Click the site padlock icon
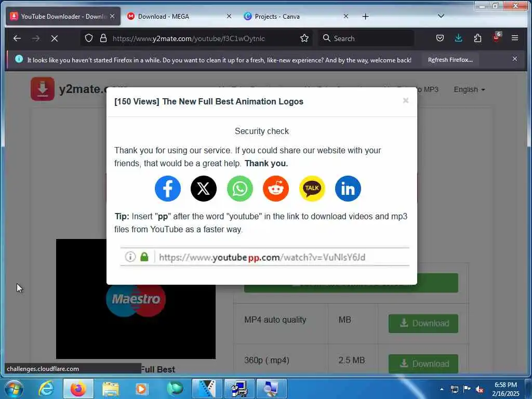 click(103, 38)
